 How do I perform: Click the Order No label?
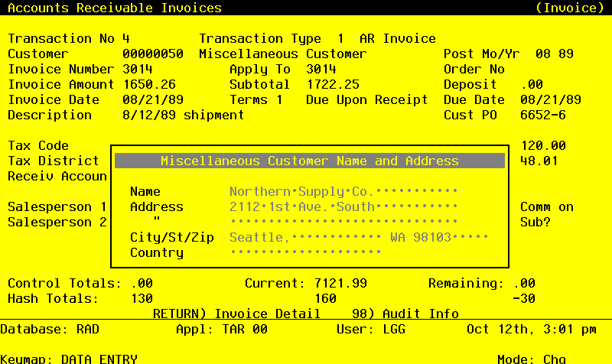coord(474,69)
